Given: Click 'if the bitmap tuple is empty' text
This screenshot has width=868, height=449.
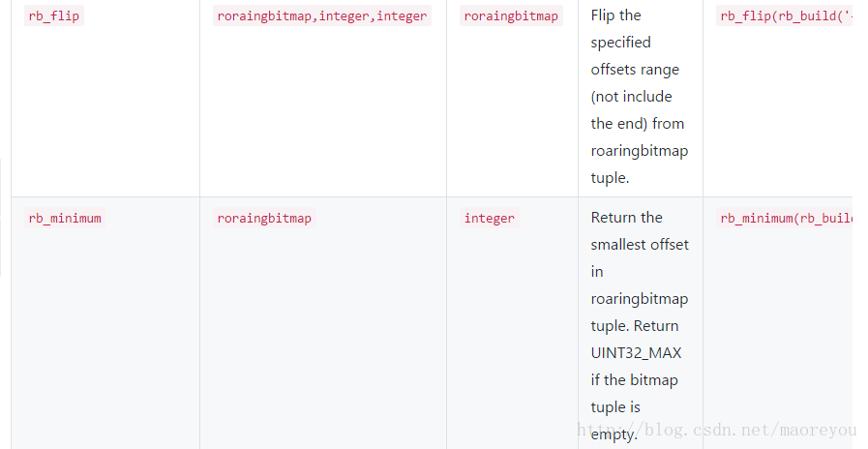Looking at the screenshot, I should tap(635, 407).
